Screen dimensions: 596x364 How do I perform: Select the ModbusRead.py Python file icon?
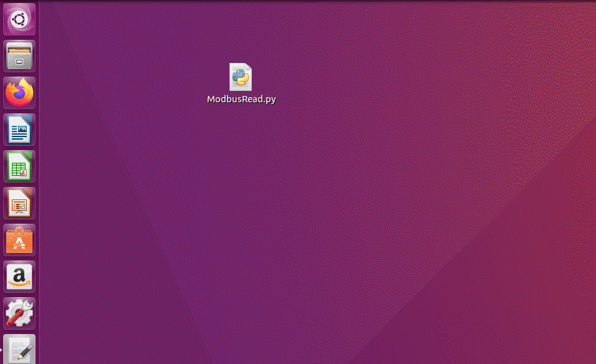(x=241, y=77)
